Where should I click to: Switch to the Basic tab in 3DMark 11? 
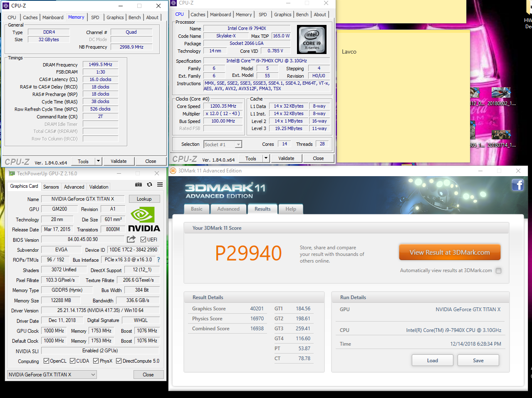[197, 209]
